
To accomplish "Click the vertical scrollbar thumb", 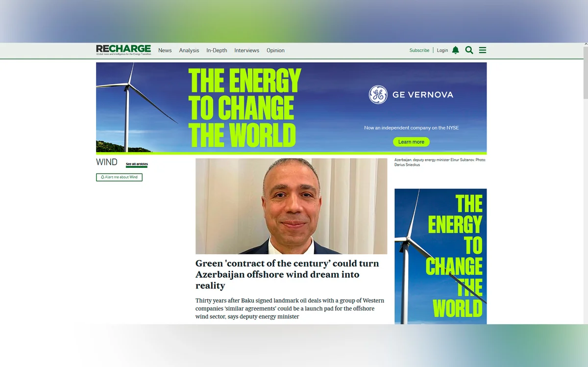I will coord(585,74).
